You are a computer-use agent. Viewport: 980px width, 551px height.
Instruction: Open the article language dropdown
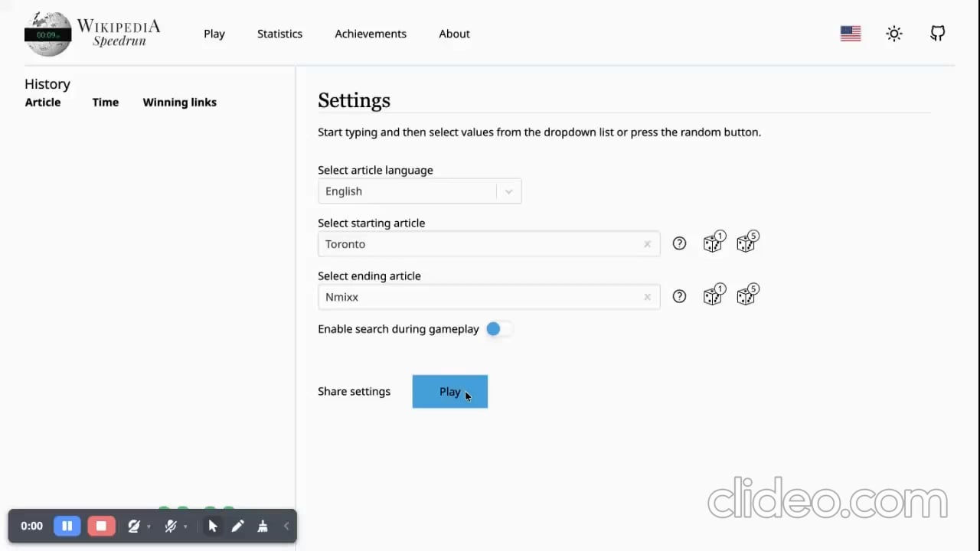(x=419, y=191)
